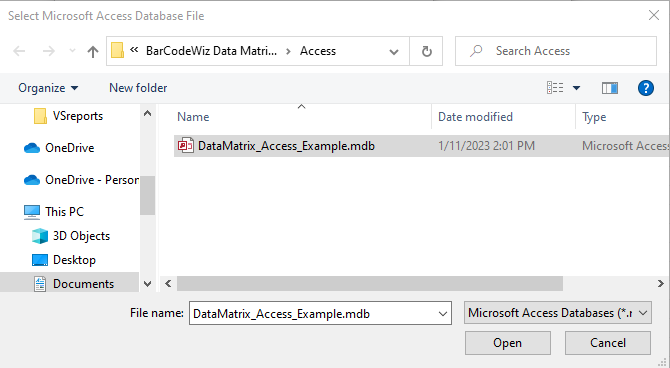Click the Desktop icon in tree
Screen dimensions: 670x368
point(40,260)
